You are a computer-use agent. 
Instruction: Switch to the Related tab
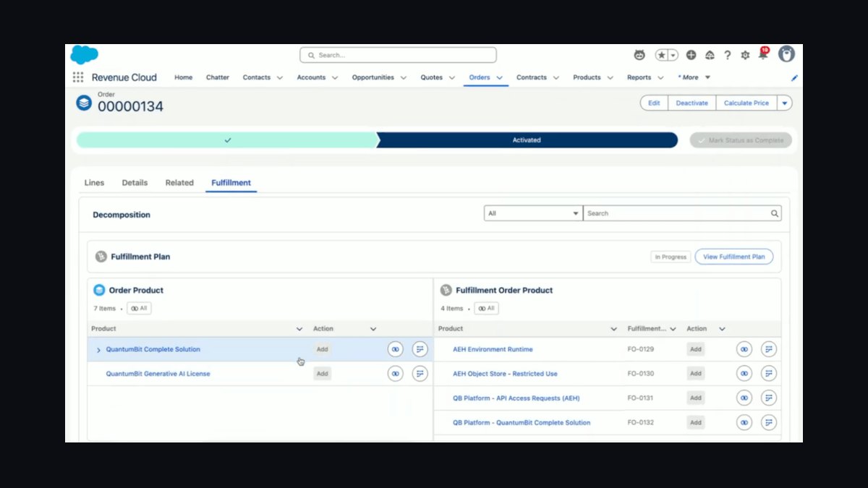pyautogui.click(x=179, y=183)
